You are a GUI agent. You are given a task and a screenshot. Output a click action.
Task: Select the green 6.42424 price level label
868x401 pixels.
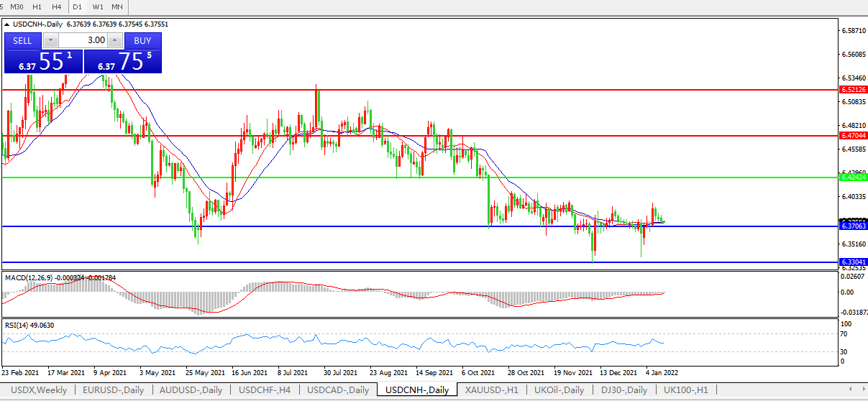(853, 177)
